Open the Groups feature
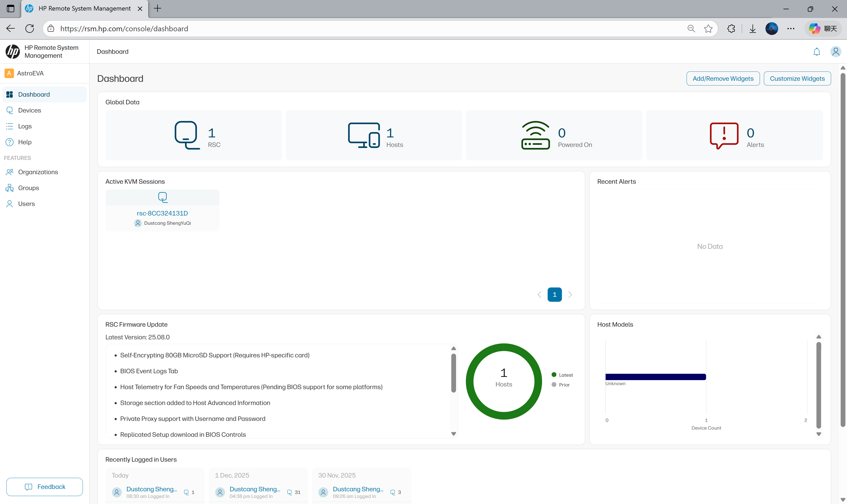The image size is (847, 504). [29, 188]
